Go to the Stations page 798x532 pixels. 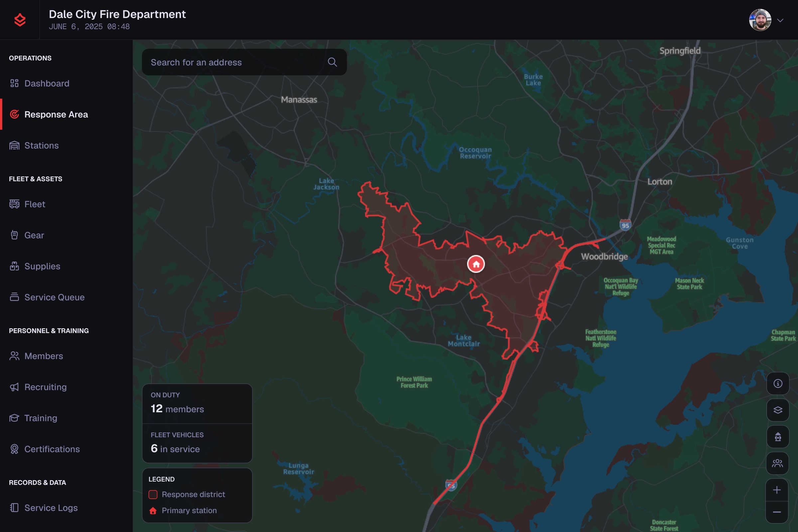pyautogui.click(x=66, y=146)
